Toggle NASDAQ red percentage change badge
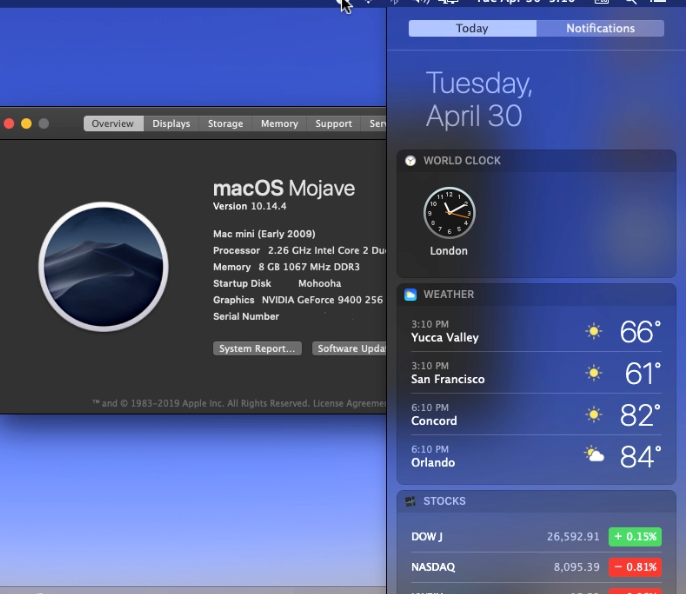The width and height of the screenshot is (686, 594). click(x=635, y=567)
